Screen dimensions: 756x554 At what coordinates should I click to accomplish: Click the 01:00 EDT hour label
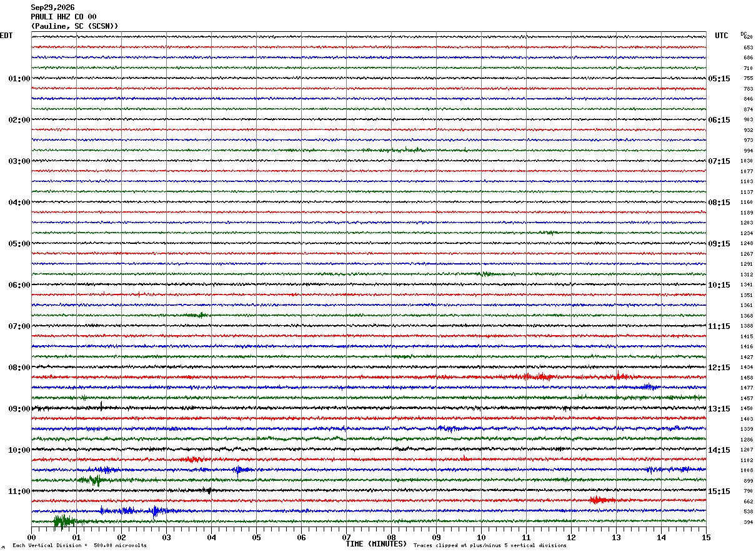point(19,79)
